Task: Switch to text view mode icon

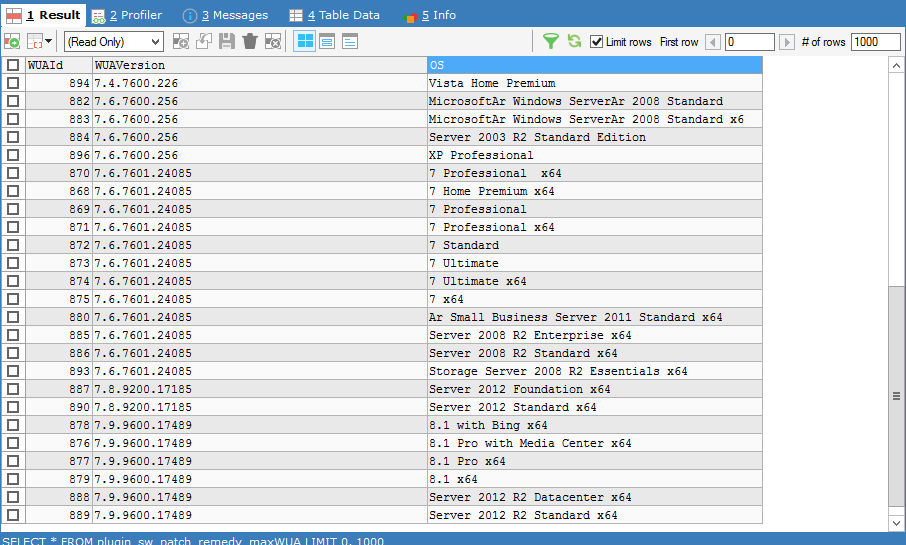Action: [x=350, y=41]
